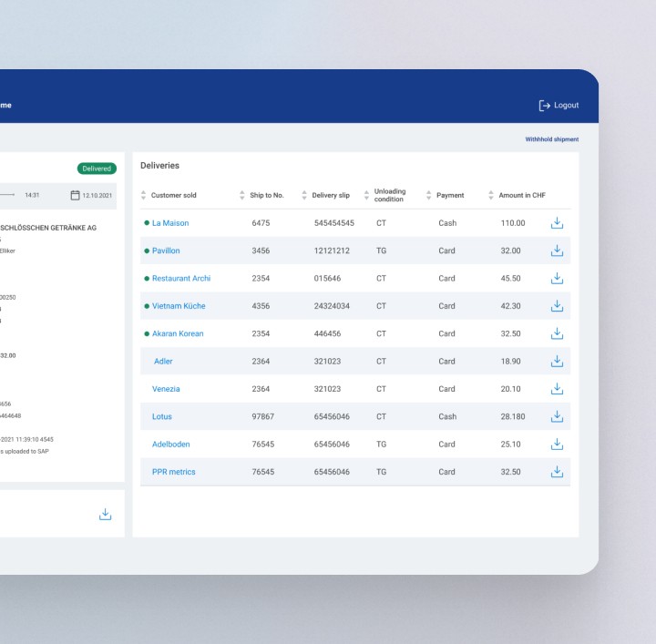Download the Restaurant Archi delivery document
Screen dimensions: 656x644
pyautogui.click(x=557, y=278)
